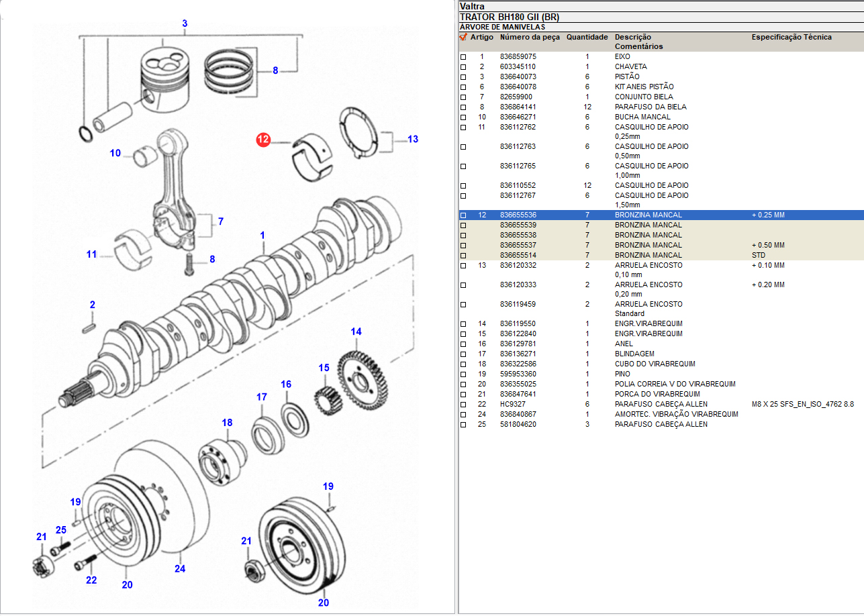Click the Número da peça column header
The height and width of the screenshot is (616, 864).
tap(529, 38)
